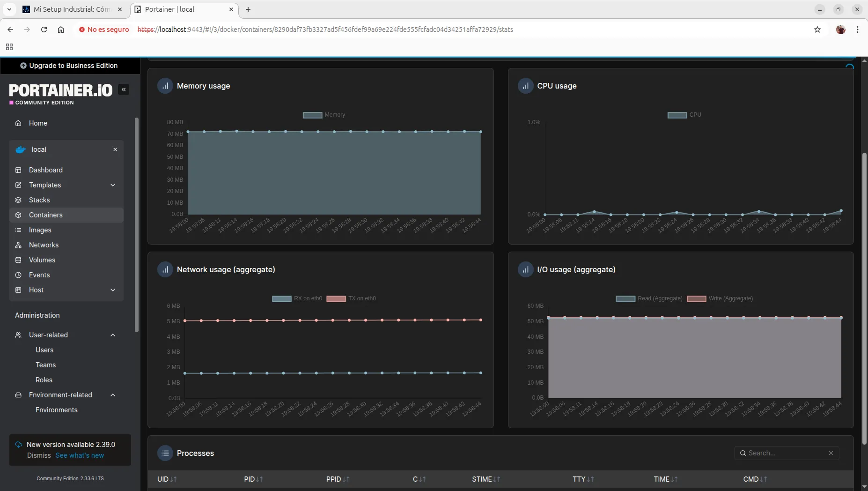Click the CPU usage chart icon
This screenshot has width=868, height=491.
pyautogui.click(x=526, y=86)
